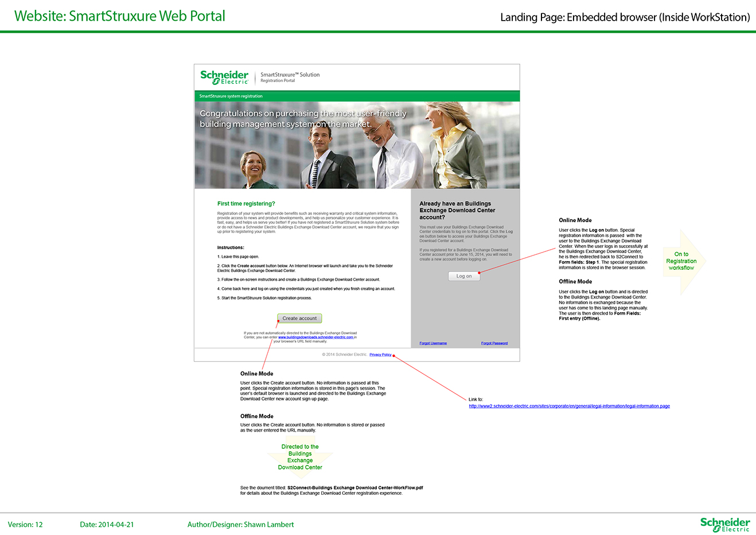Image resolution: width=756 pixels, height=535 pixels.
Task: Click instruction '1. Leave this page open.'
Action: 238,257
